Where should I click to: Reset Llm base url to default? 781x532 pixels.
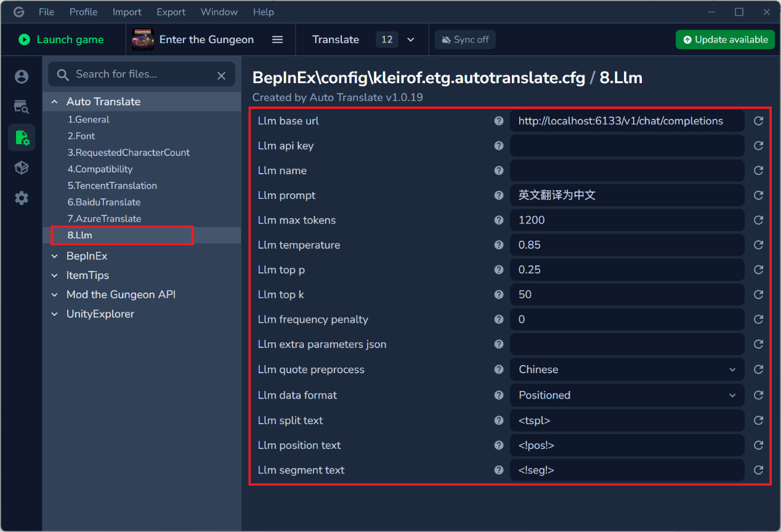point(758,121)
